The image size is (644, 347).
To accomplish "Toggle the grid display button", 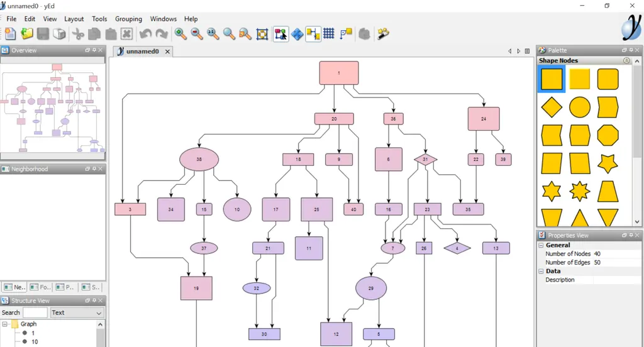I will point(329,34).
